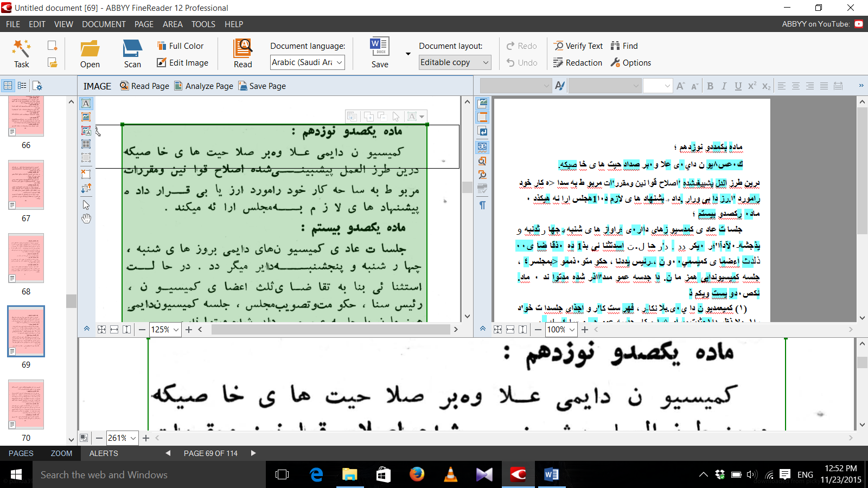Image resolution: width=868 pixels, height=488 pixels.
Task: Open the Document language dropdown
Action: tap(308, 62)
